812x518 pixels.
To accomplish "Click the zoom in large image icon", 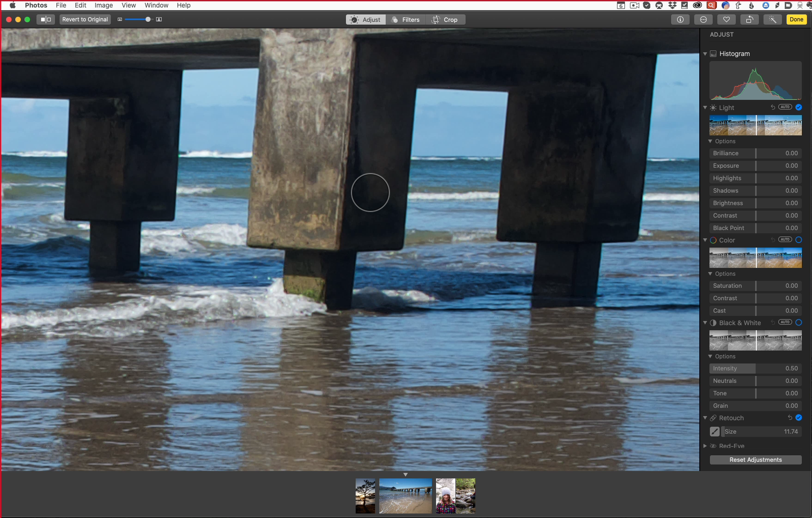I will [159, 19].
